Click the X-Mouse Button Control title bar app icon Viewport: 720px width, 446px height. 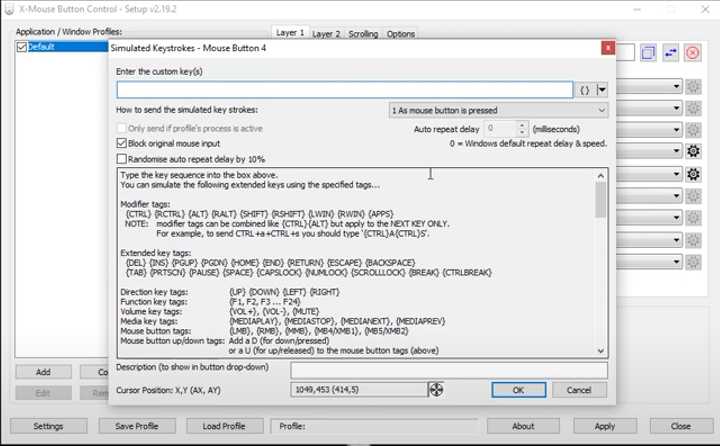pos(9,9)
